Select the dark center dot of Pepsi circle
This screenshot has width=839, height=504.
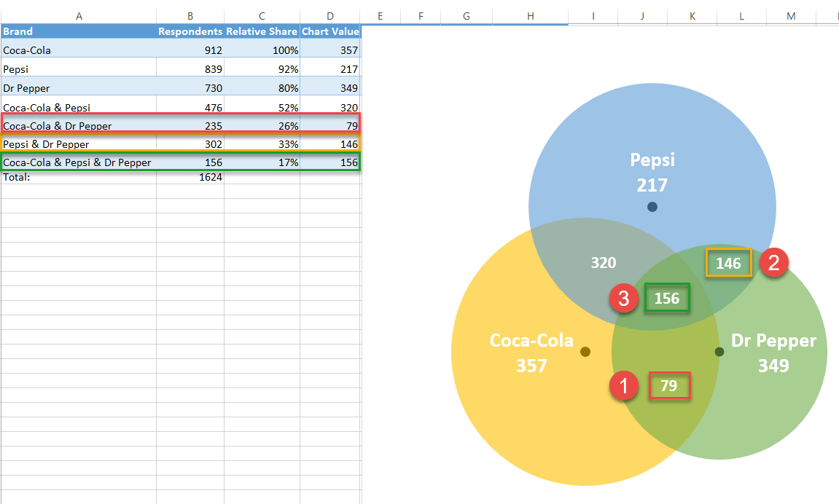pyautogui.click(x=652, y=207)
